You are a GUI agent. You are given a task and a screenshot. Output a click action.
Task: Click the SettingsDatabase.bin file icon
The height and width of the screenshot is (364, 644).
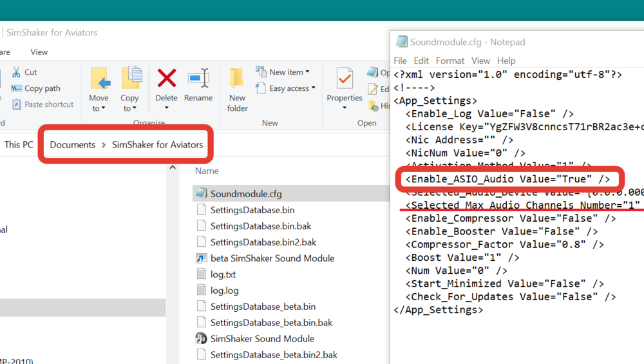point(201,209)
